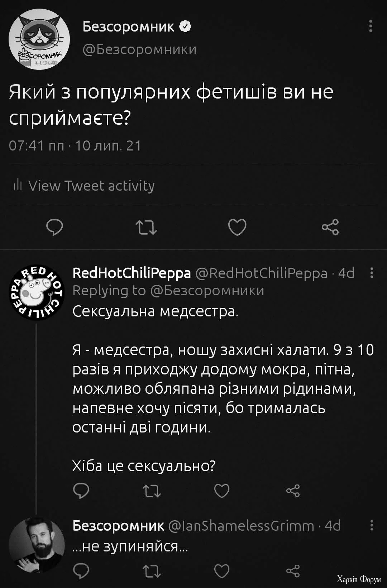The height and width of the screenshot is (588, 387).
Task: Open more options for main tweet
Action: [x=371, y=26]
